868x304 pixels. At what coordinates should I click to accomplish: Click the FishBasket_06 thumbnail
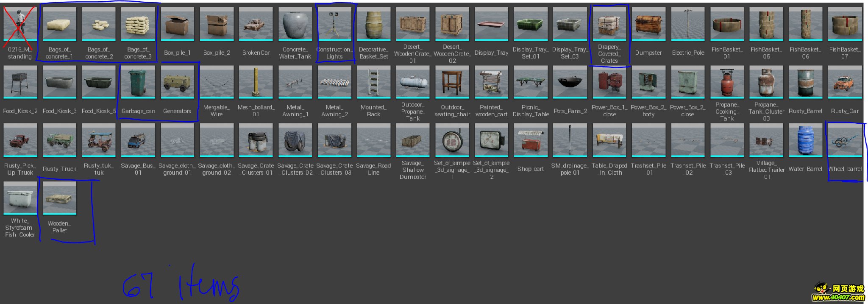click(806, 24)
